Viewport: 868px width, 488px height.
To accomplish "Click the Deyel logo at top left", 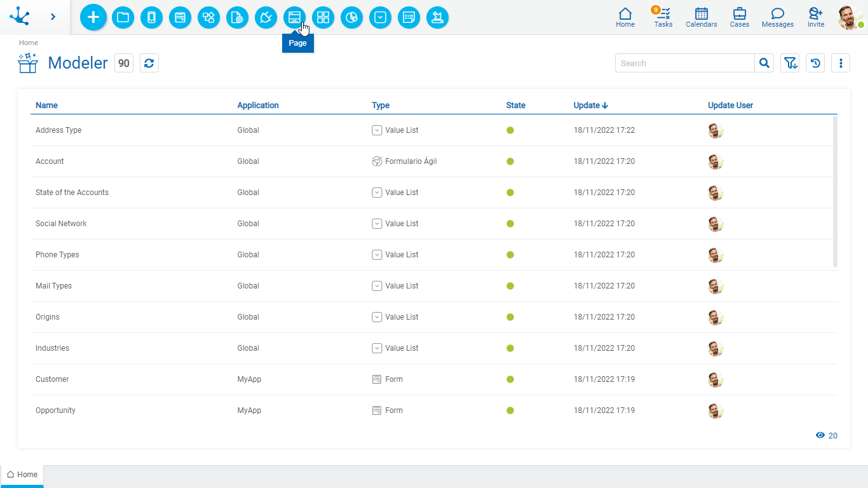I will click(20, 17).
